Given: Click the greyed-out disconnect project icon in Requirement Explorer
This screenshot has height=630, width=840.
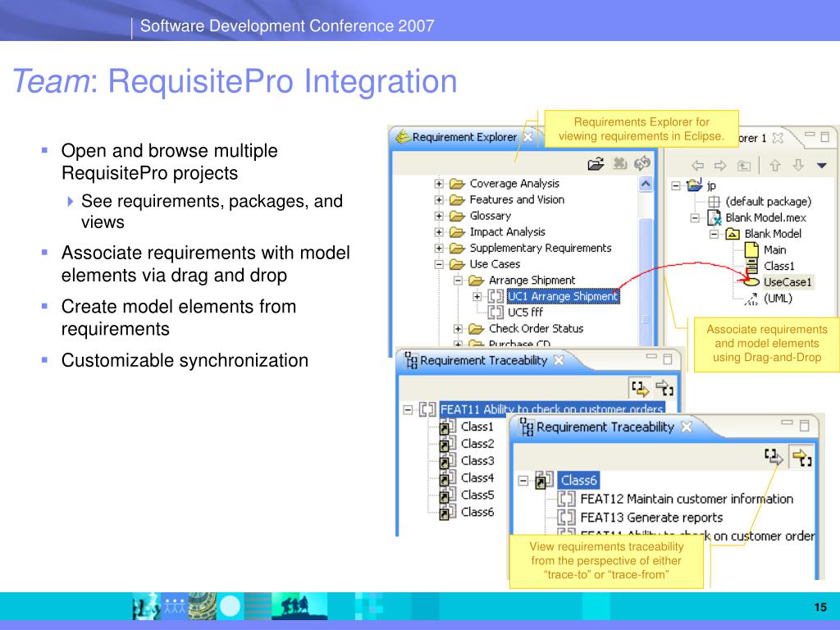Looking at the screenshot, I should click(x=620, y=163).
